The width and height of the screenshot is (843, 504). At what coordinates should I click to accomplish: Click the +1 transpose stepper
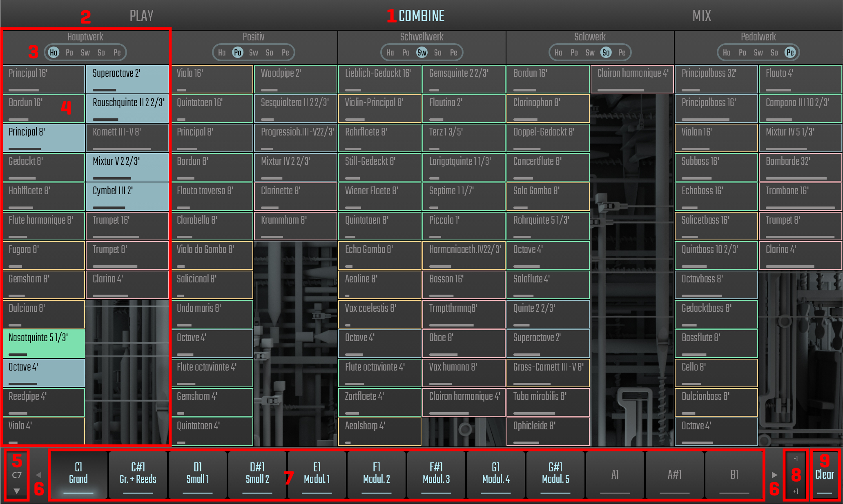795,491
